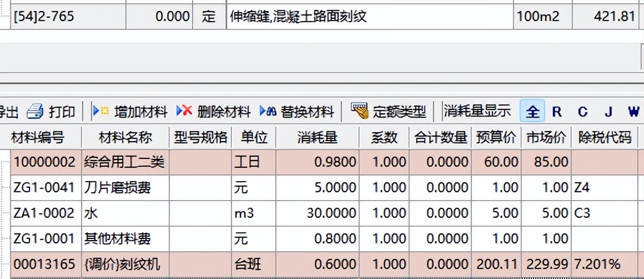644x279 pixels.
Task: Click the 水 material name cell
Action: [125, 213]
